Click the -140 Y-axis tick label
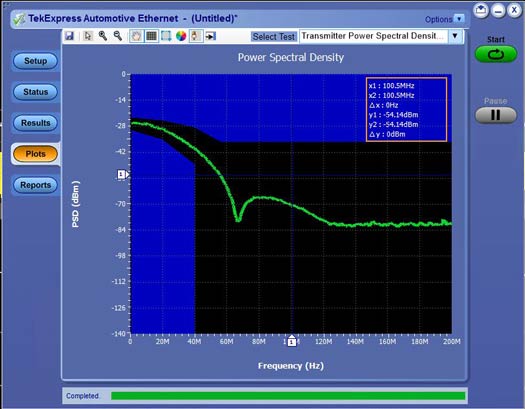 (x=118, y=333)
